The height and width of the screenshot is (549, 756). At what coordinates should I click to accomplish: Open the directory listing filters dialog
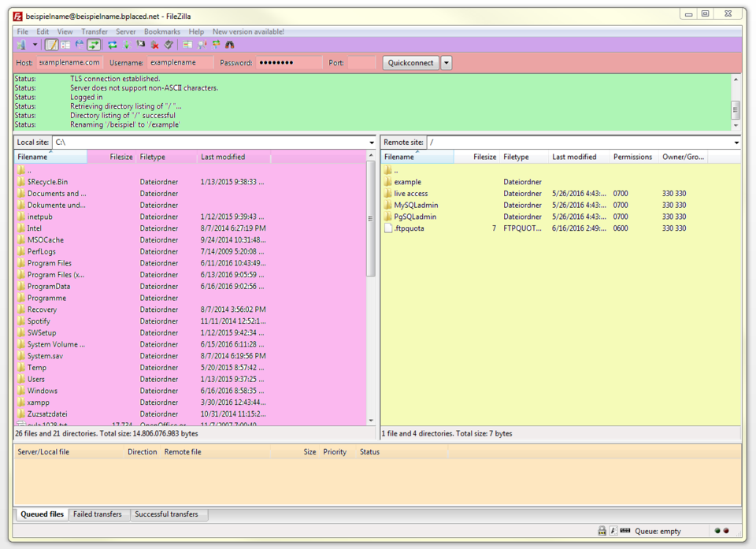[x=187, y=45]
